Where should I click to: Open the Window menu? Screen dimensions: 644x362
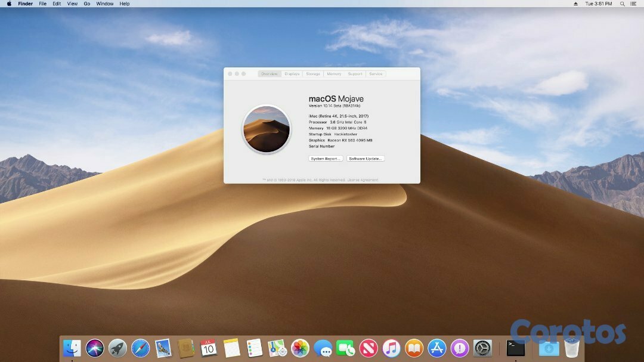[104, 4]
